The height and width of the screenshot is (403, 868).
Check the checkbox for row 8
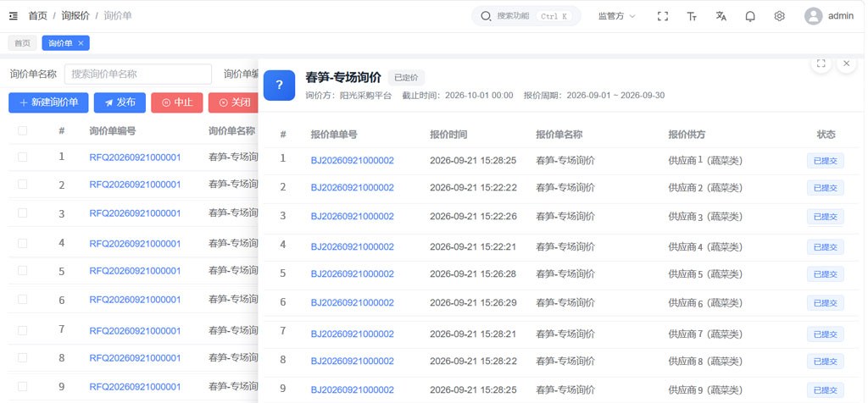click(22, 357)
